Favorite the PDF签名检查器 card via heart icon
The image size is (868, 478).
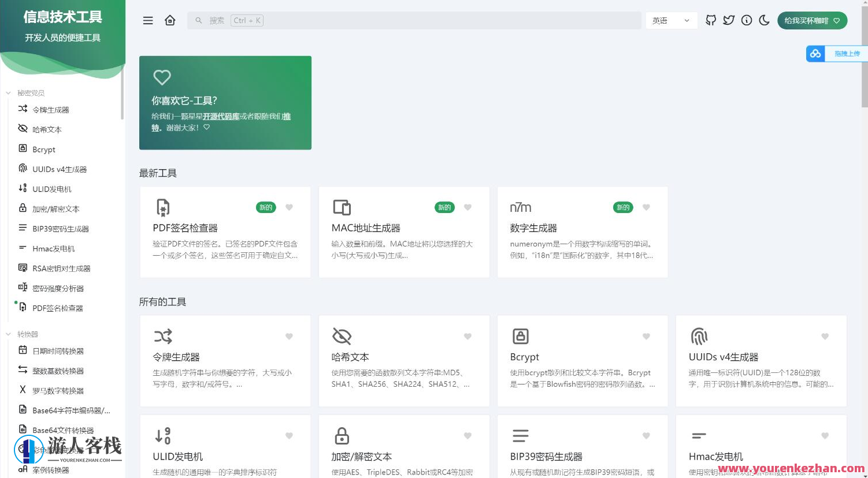pyautogui.click(x=289, y=207)
